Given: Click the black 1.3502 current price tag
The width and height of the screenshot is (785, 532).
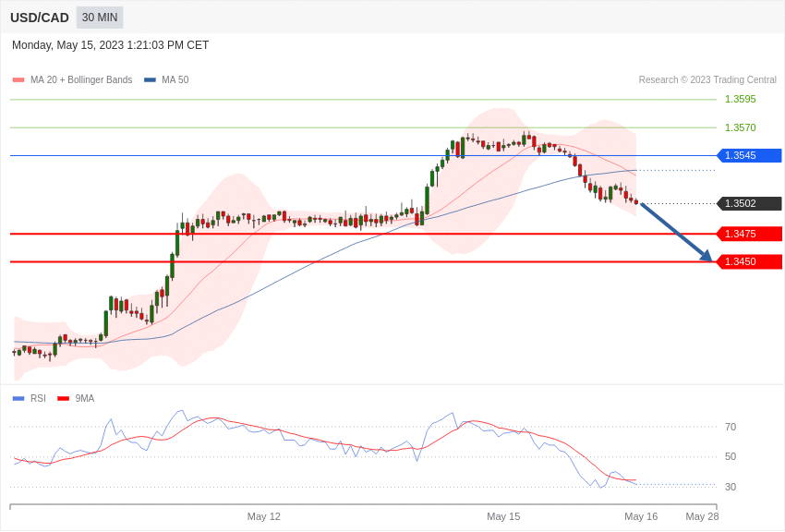Looking at the screenshot, I should pos(750,204).
